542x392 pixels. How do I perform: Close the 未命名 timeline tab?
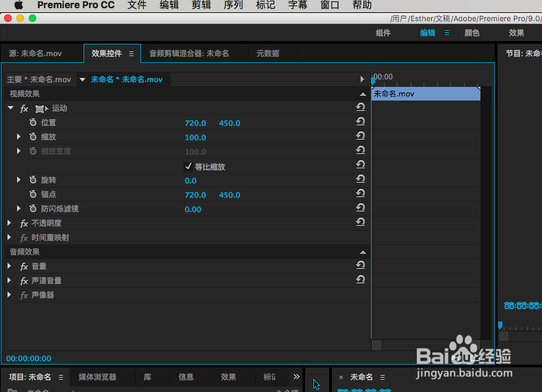tap(341, 377)
